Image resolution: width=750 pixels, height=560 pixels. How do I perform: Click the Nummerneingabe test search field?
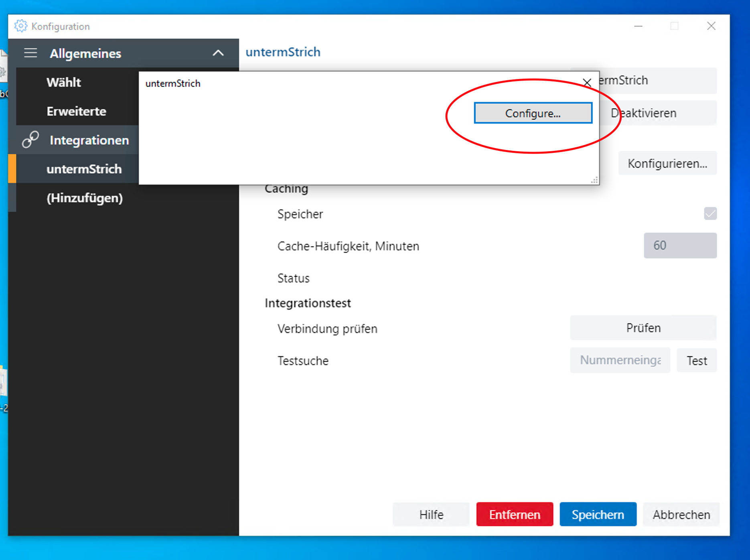(x=620, y=360)
